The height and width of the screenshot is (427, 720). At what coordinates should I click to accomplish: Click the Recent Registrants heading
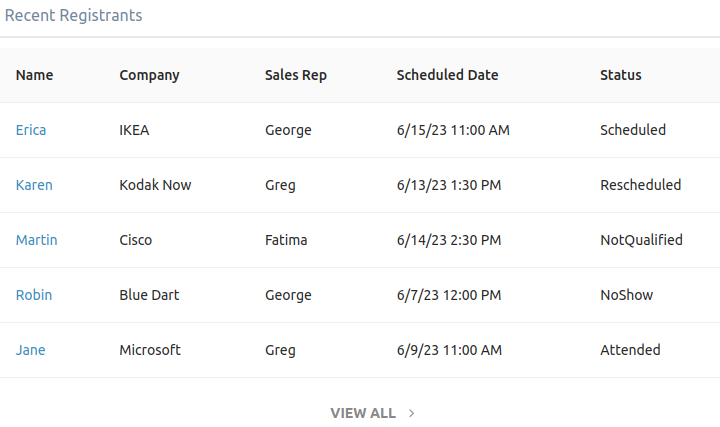click(x=73, y=16)
